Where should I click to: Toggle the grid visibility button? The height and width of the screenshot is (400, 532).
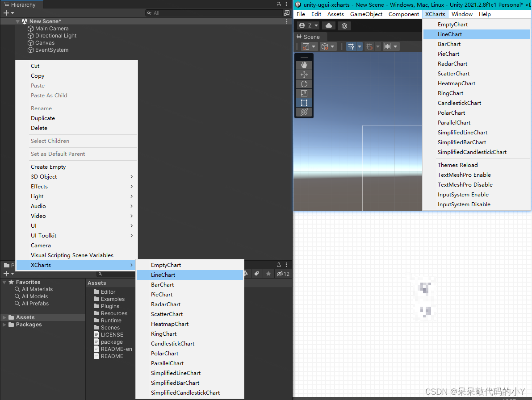pyautogui.click(x=351, y=46)
